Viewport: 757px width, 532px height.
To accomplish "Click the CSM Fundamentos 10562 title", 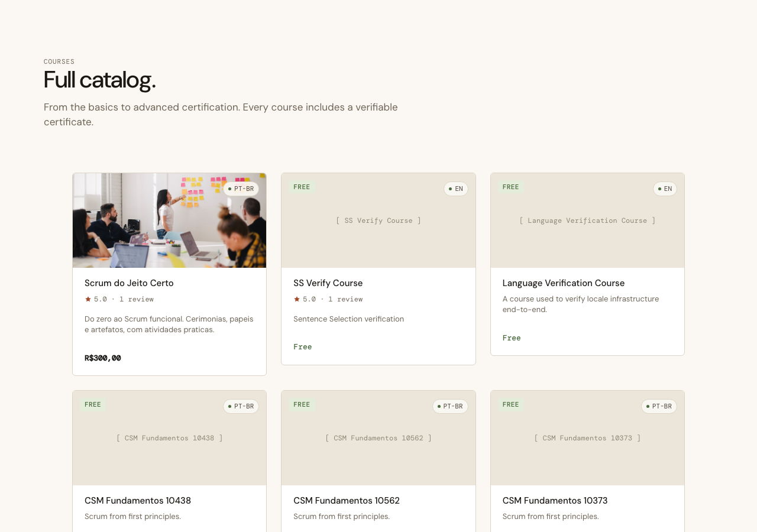I will 347,501.
